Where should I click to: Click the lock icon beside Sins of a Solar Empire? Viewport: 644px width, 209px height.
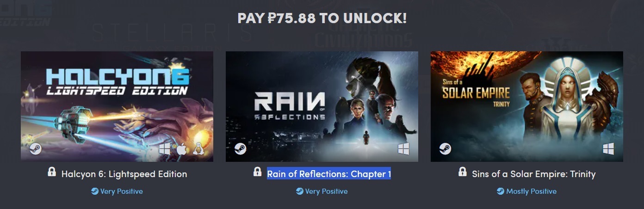pyautogui.click(x=462, y=172)
